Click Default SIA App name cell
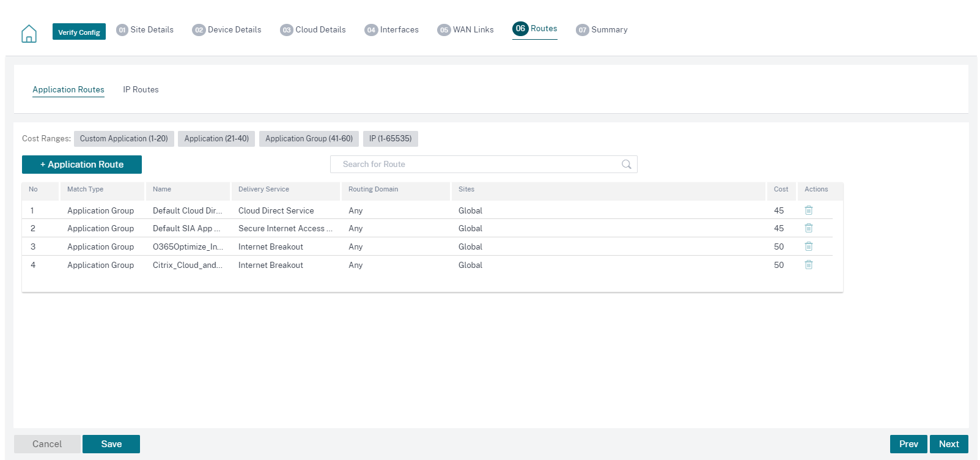The height and width of the screenshot is (460, 980). (x=186, y=229)
